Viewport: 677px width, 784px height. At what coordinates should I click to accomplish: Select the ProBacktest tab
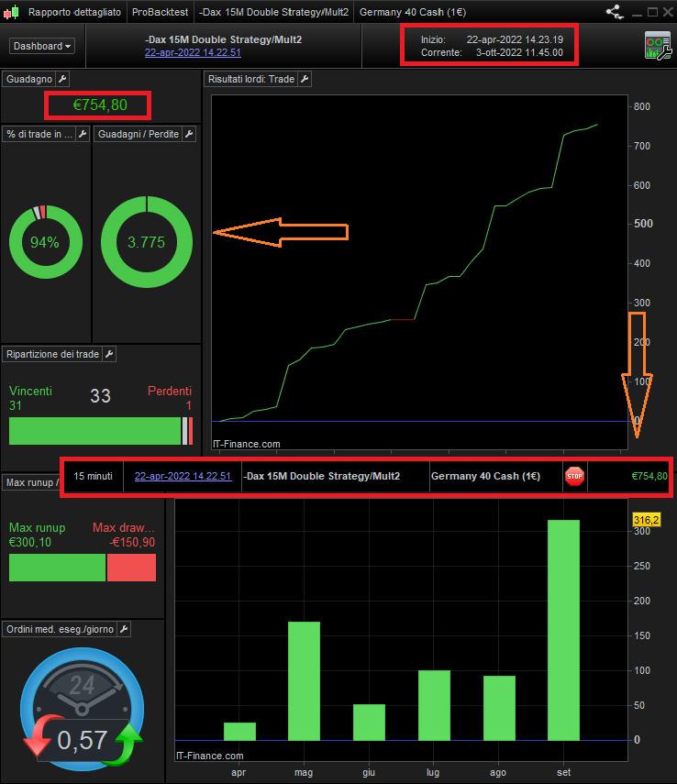[161, 12]
